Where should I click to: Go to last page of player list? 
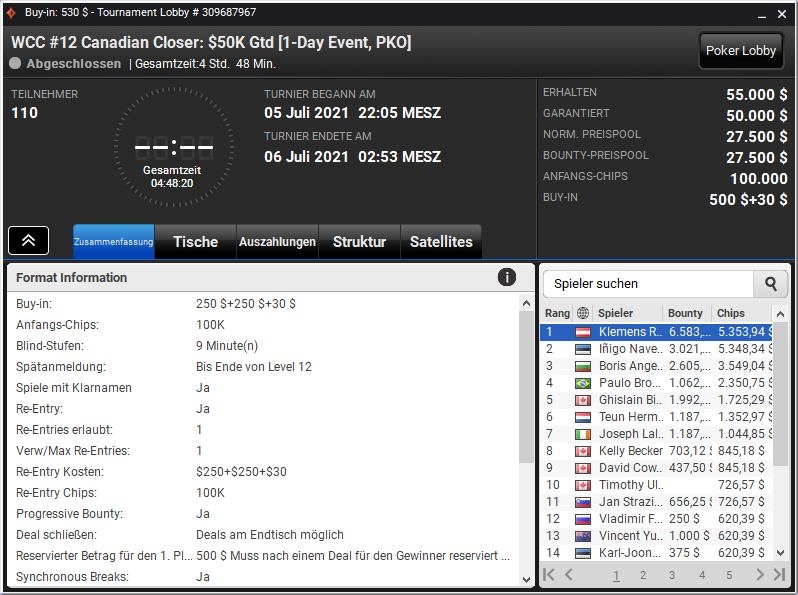pyautogui.click(x=779, y=575)
